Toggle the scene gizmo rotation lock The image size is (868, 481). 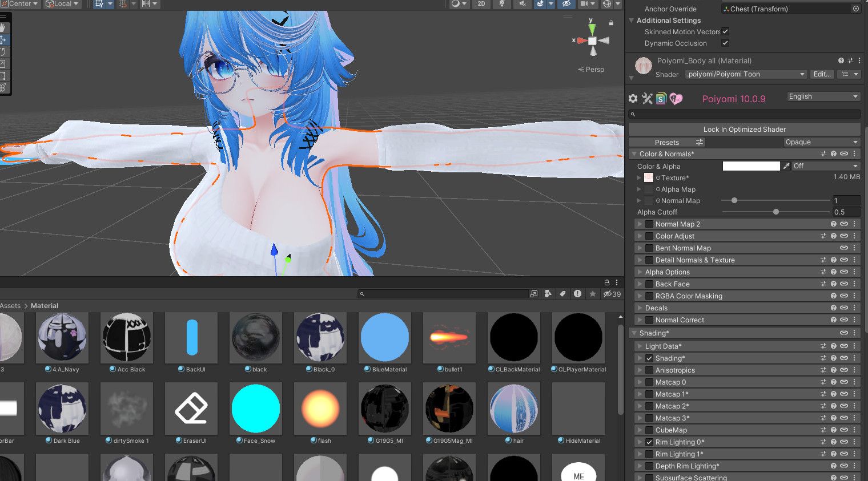point(611,23)
